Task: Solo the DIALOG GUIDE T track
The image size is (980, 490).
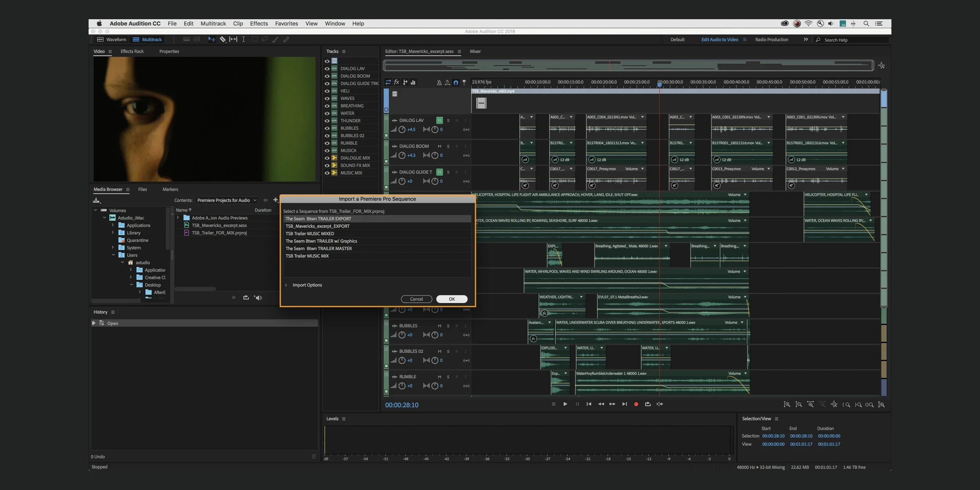Action: [x=448, y=172]
